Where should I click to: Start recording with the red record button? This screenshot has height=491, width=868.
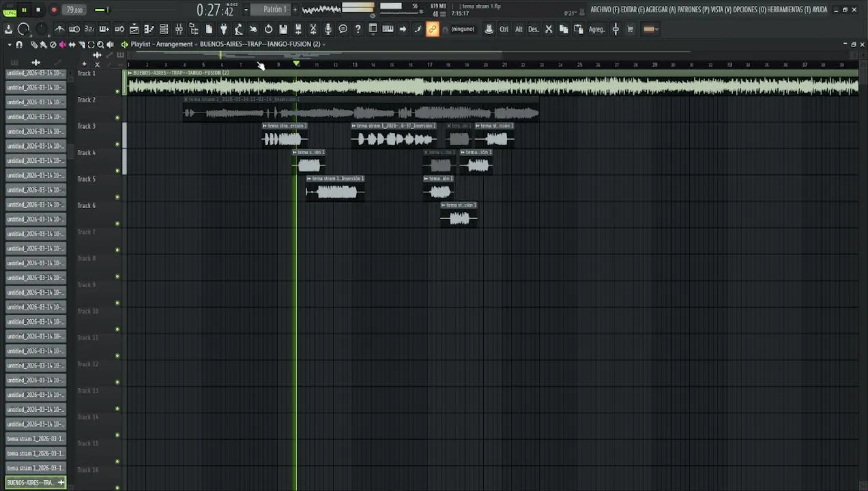54,10
